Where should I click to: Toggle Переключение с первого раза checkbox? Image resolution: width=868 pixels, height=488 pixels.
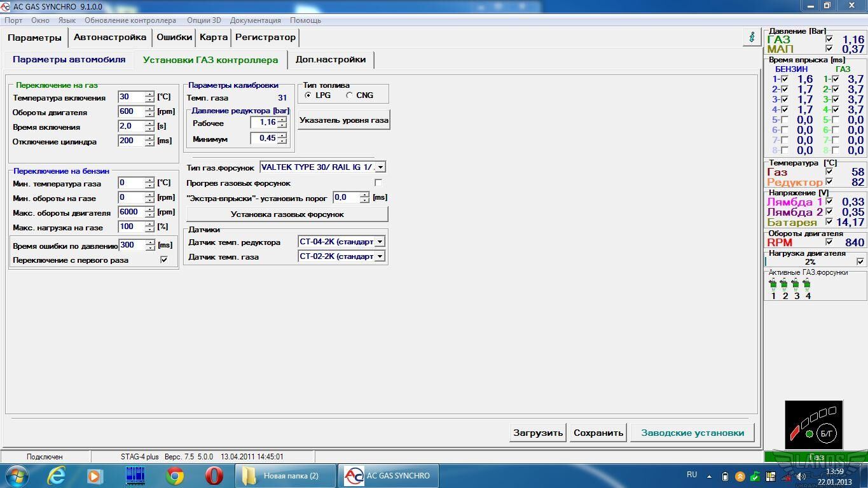164,260
